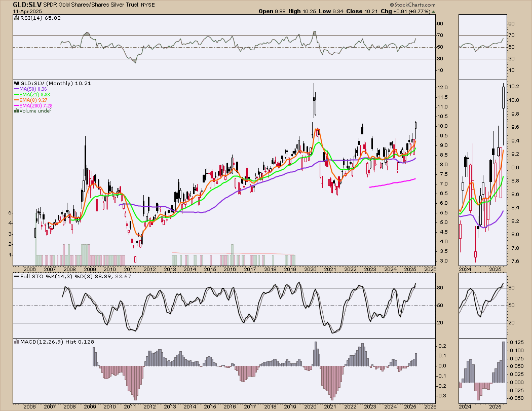Click the 12.0 price axis label

(x=443, y=88)
